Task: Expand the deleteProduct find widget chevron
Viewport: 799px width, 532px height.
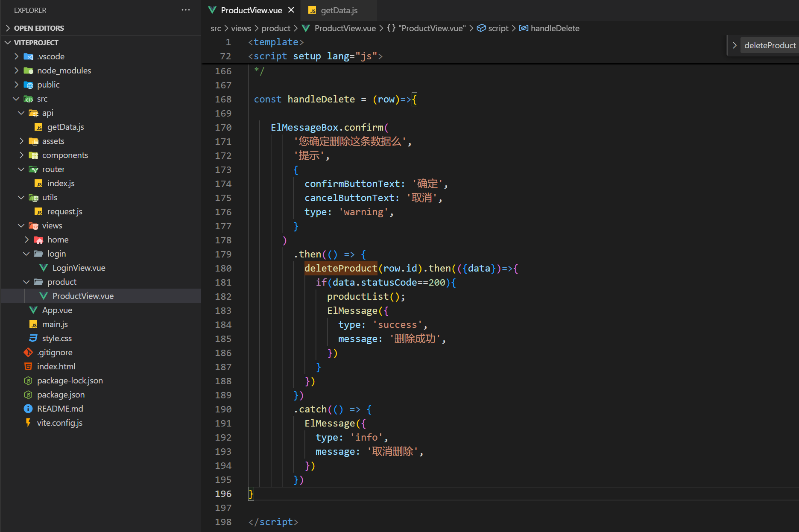Action: pos(735,45)
